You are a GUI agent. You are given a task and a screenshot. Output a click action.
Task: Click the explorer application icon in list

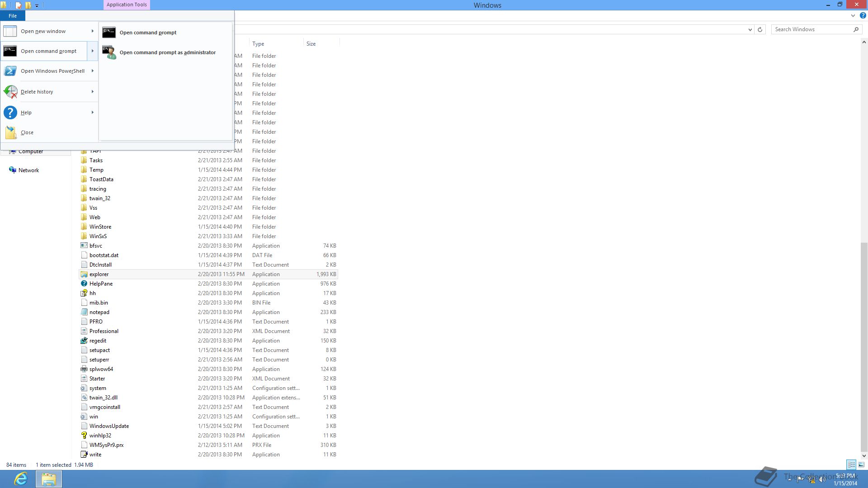(x=84, y=274)
